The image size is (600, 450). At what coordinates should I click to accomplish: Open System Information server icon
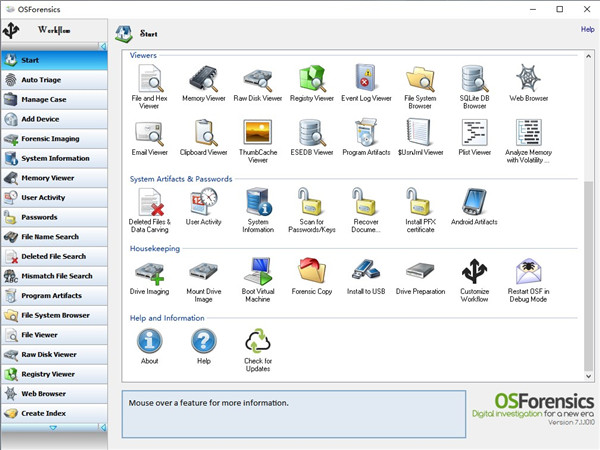click(258, 202)
